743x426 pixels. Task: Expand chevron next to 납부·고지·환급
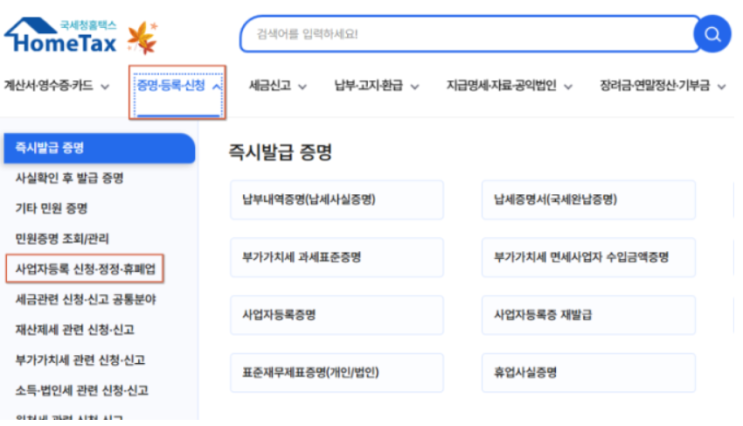point(415,87)
